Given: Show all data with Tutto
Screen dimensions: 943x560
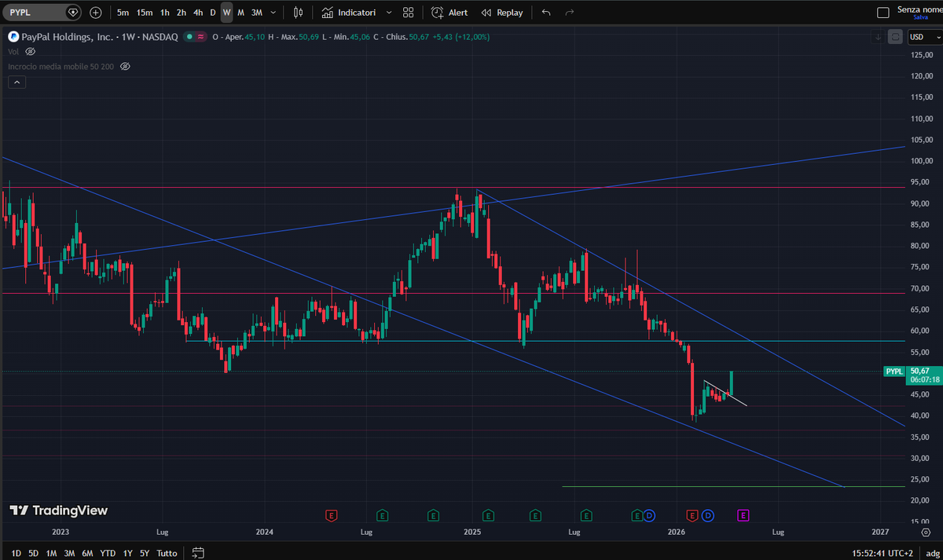Looking at the screenshot, I should tap(167, 553).
